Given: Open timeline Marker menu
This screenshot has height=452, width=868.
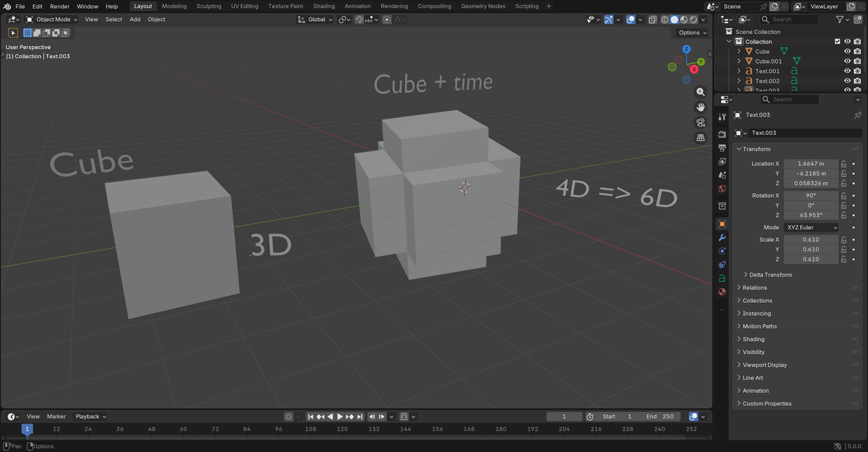Looking at the screenshot, I should [x=56, y=417].
